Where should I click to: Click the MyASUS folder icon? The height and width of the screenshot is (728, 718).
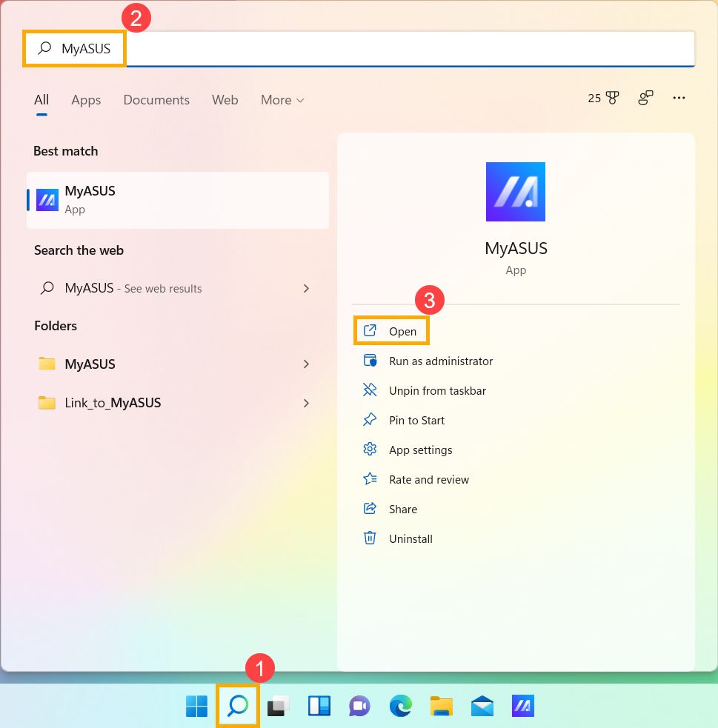[47, 364]
